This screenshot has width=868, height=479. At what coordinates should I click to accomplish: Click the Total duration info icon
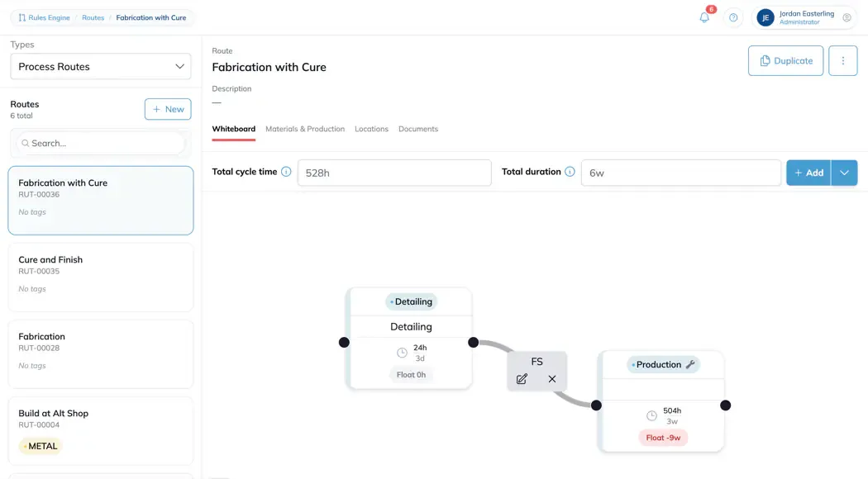(570, 172)
